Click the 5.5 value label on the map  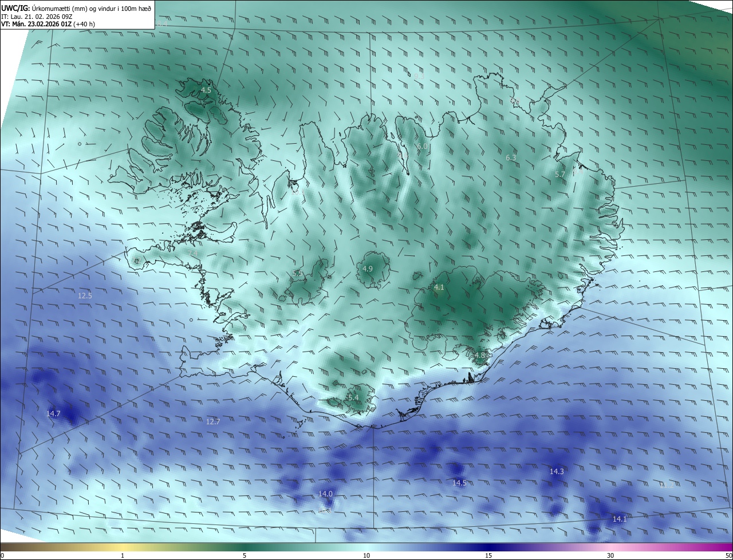pos(297,273)
